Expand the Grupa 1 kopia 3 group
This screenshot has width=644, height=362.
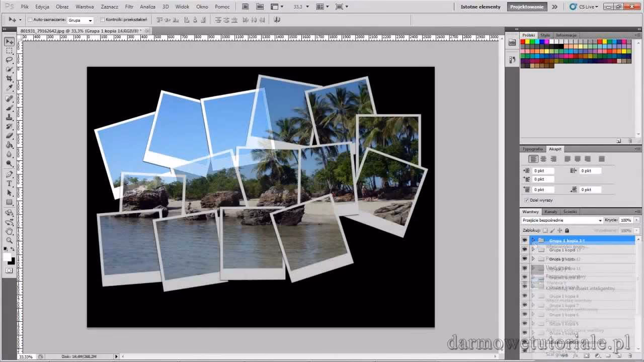[x=532, y=240]
